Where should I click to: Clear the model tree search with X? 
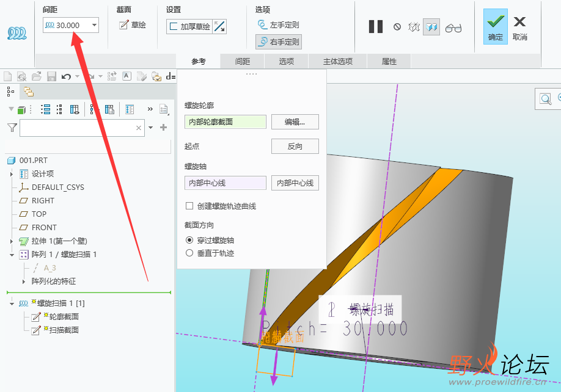click(x=139, y=128)
